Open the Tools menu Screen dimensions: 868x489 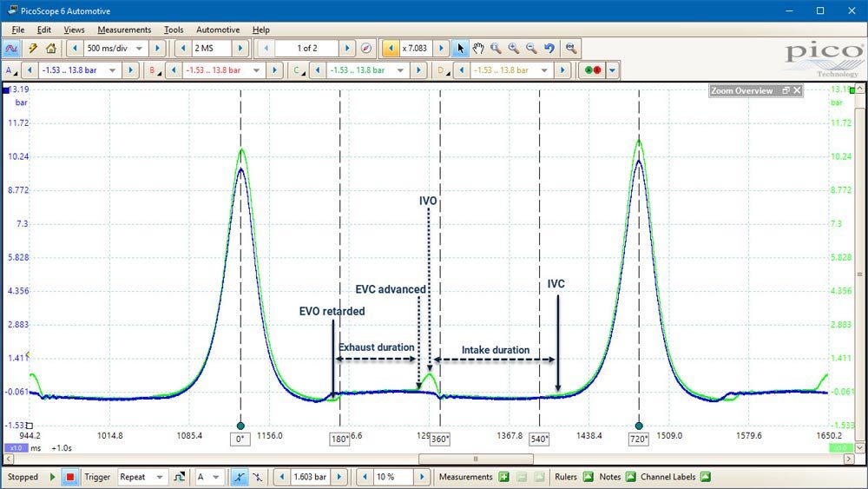click(x=174, y=30)
